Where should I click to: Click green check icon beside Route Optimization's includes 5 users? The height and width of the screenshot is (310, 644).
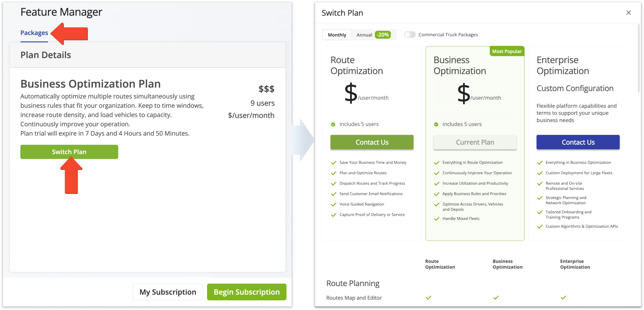(333, 124)
